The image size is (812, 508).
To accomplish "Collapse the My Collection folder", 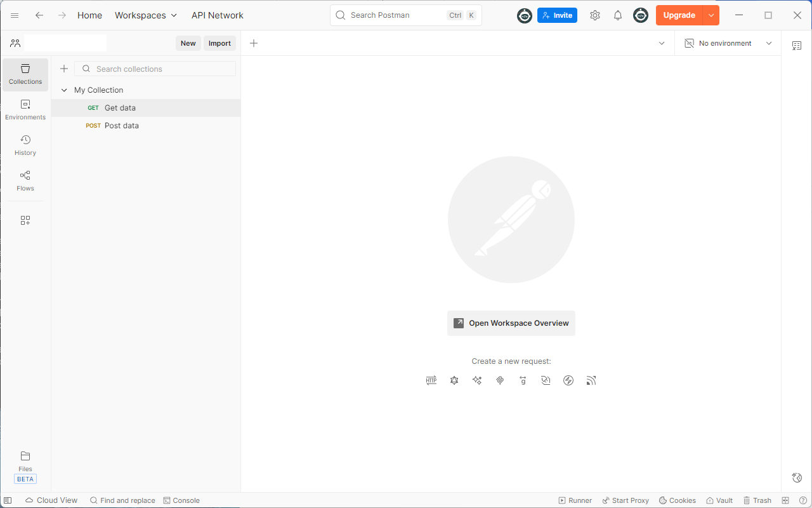I will (64, 90).
